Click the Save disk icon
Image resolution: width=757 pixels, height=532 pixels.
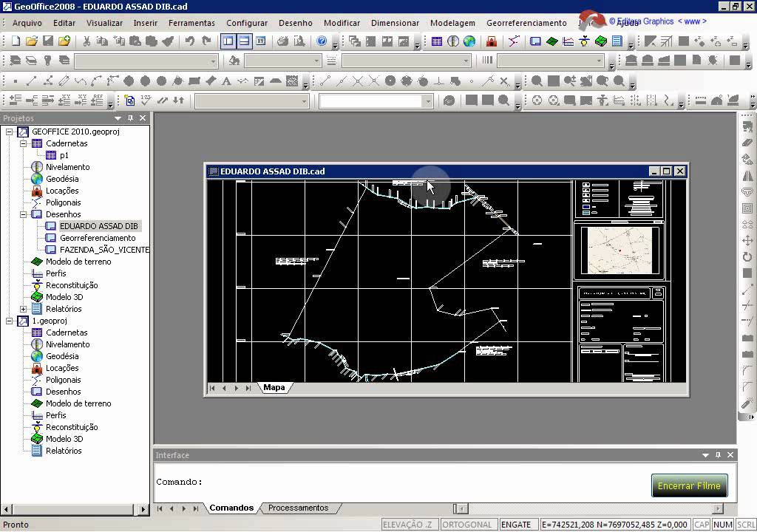pyautogui.click(x=48, y=41)
